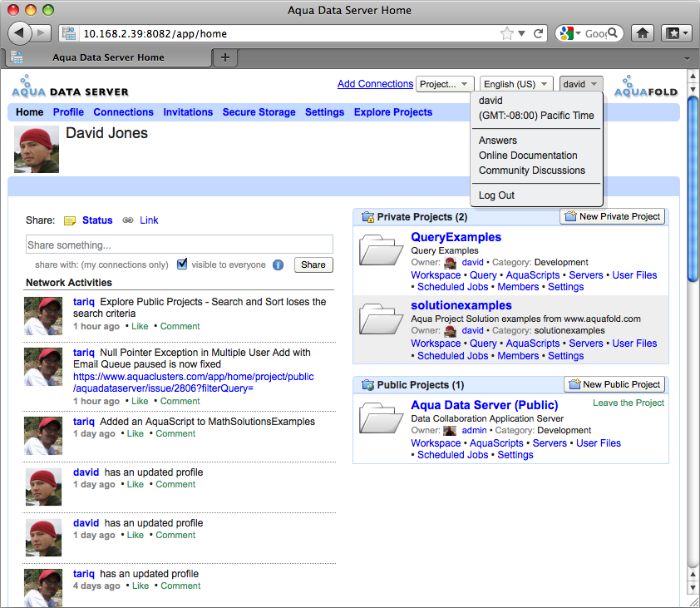Open the solutionexamples folder icon

382,319
